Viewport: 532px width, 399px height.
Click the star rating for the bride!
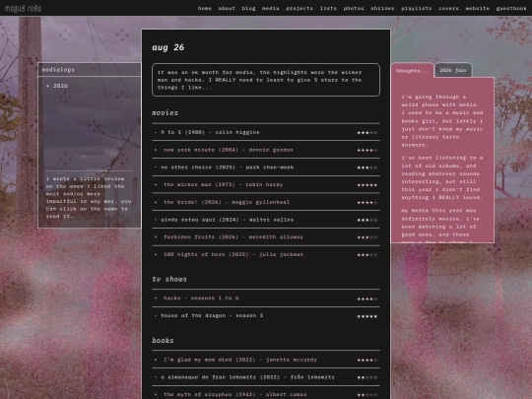coord(367,203)
